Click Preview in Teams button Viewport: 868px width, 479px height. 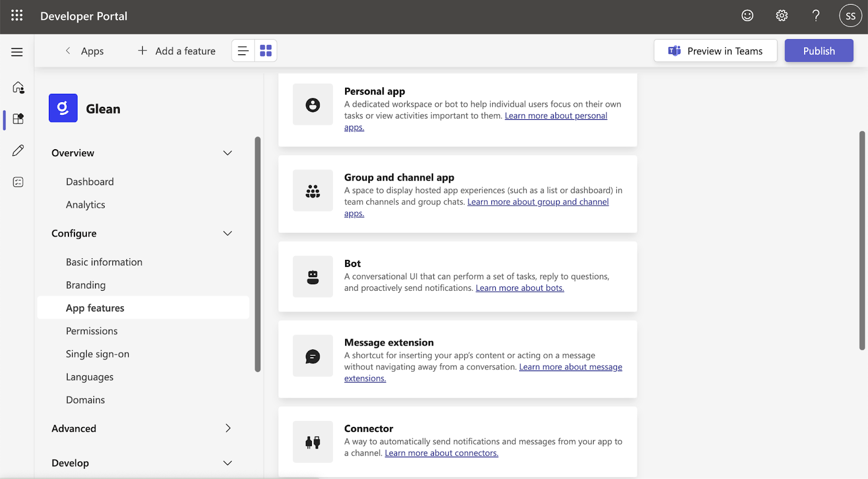pyautogui.click(x=715, y=51)
